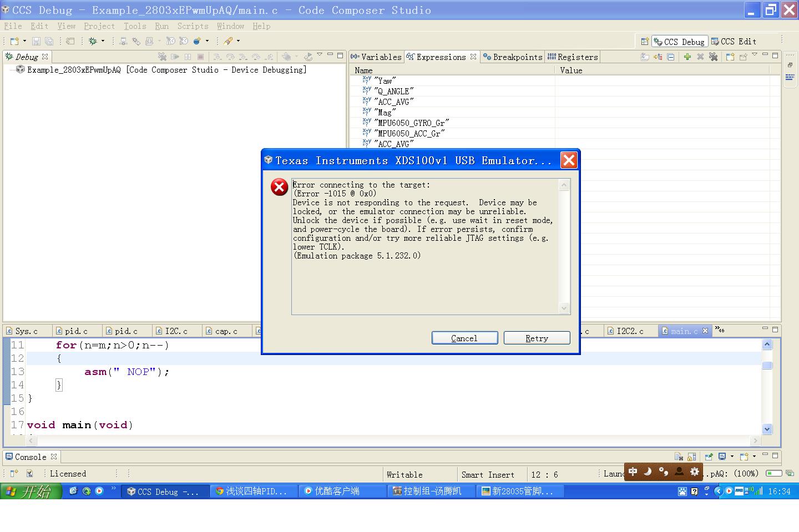Open the Scripts menu
Viewport: 799px width, 532px height.
point(193,26)
